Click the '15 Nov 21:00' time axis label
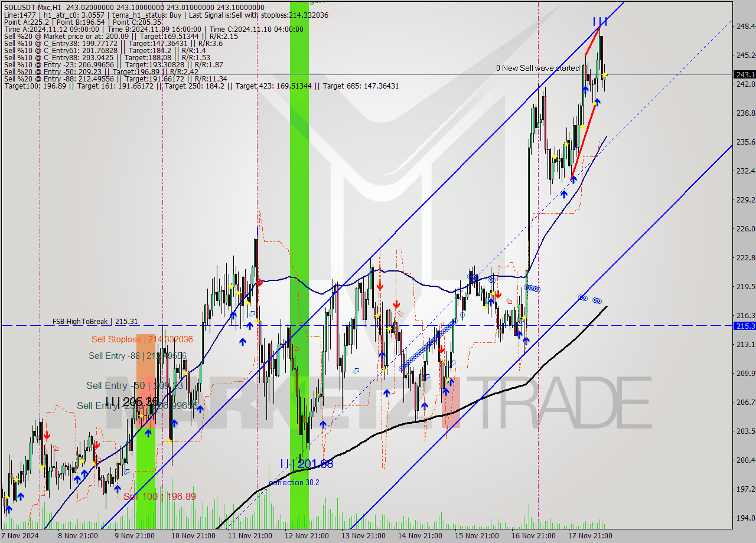The height and width of the screenshot is (543, 756). (477, 536)
